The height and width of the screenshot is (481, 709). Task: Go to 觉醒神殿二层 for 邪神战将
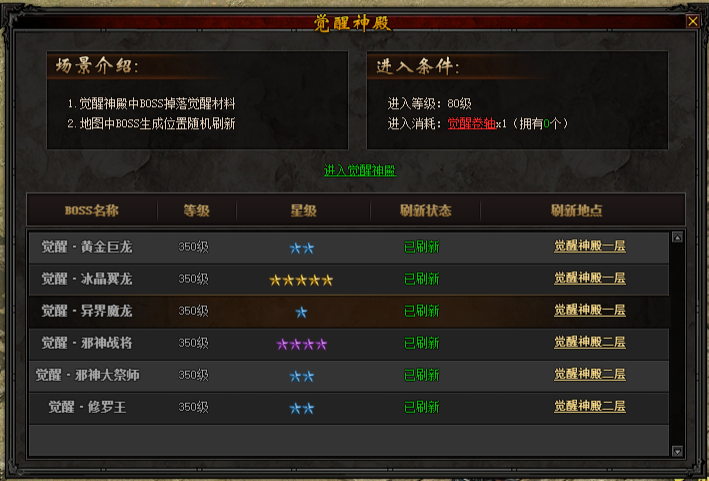pos(590,343)
